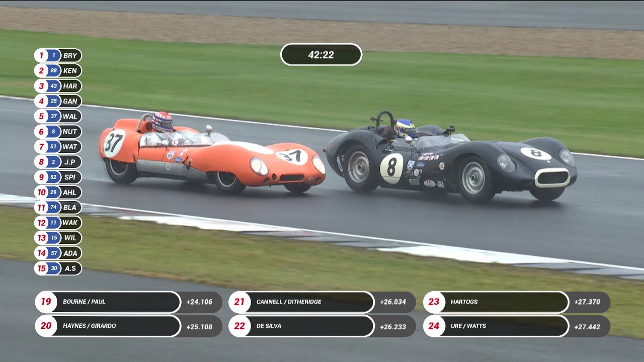Click the +26.034 gap value
The width and height of the screenshot is (644, 362).
393,302
